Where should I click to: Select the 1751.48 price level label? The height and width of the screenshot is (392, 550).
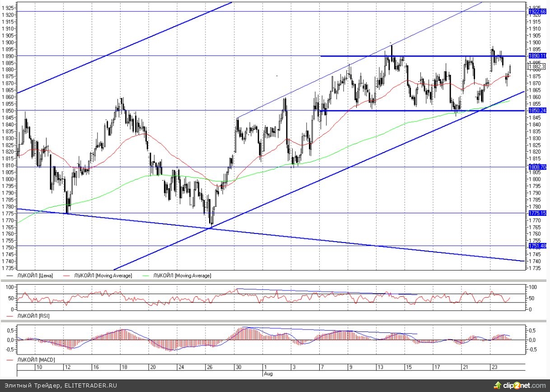pyautogui.click(x=537, y=246)
